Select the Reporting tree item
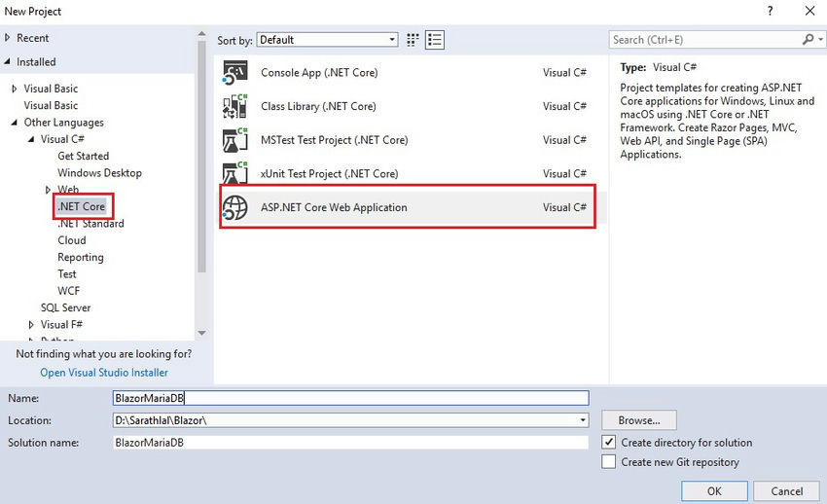Image resolution: width=827 pixels, height=504 pixels. click(x=81, y=257)
